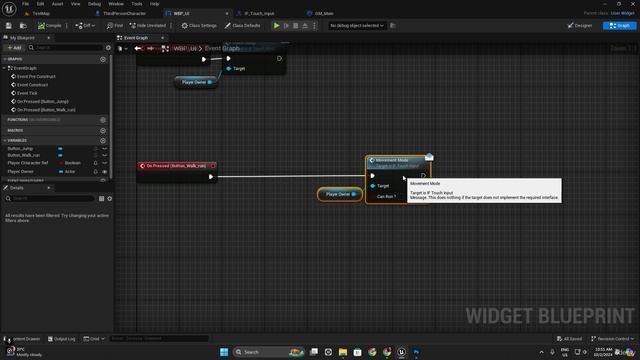The height and width of the screenshot is (360, 640).
Task: Collapse the Variables section
Action: pyautogui.click(x=4, y=140)
